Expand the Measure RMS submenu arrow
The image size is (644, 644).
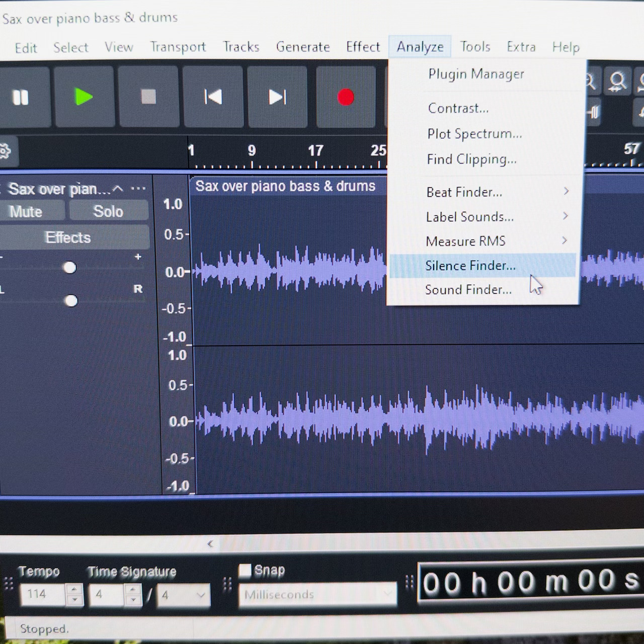(564, 240)
